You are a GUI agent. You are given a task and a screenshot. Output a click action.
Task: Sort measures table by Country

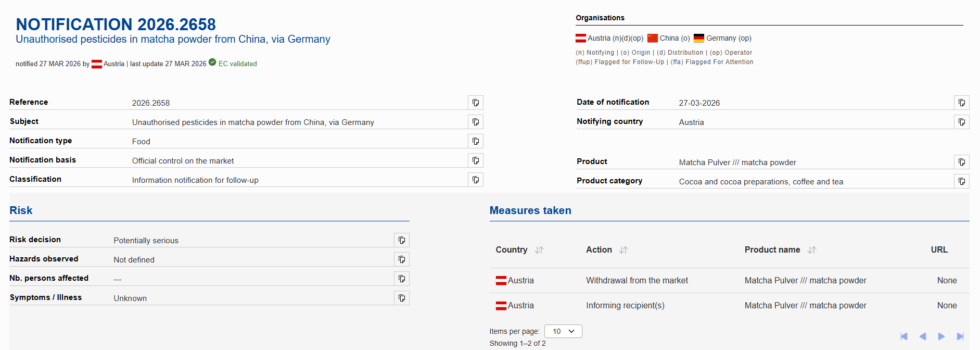[539, 250]
